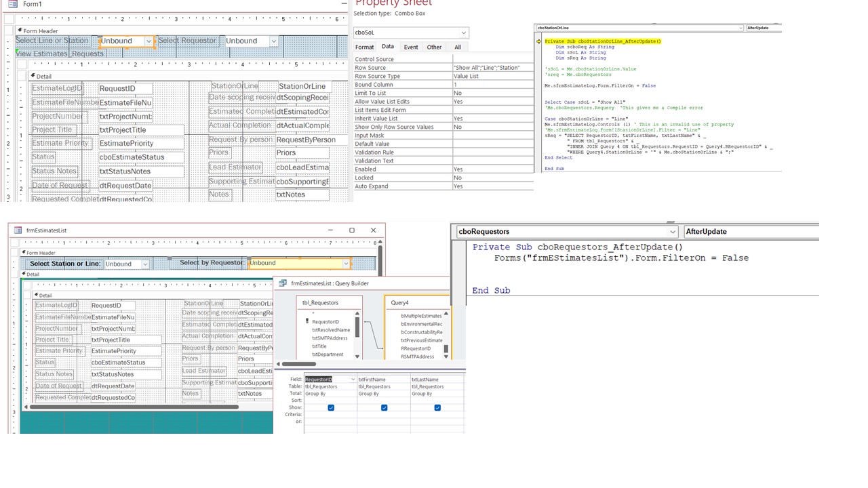The height and width of the screenshot is (488, 868).
Task: Click the RequestorID primary key icon
Action: [307, 321]
